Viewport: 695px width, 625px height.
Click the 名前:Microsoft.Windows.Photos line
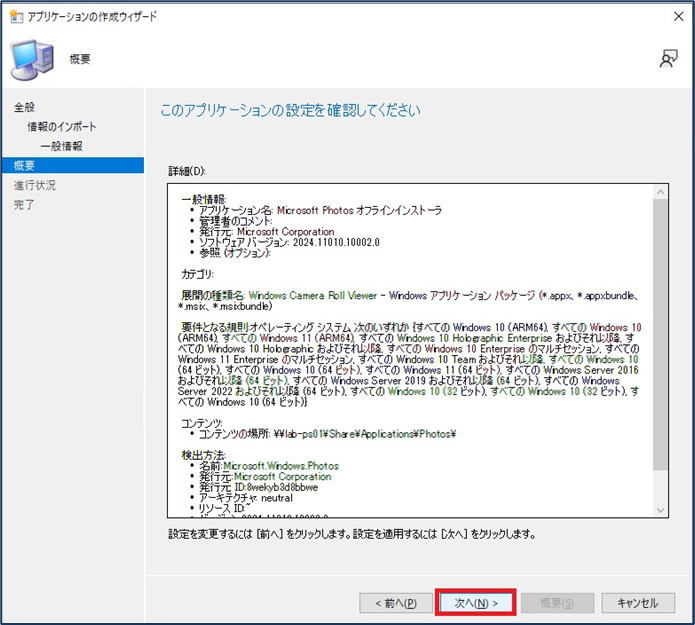click(269, 466)
